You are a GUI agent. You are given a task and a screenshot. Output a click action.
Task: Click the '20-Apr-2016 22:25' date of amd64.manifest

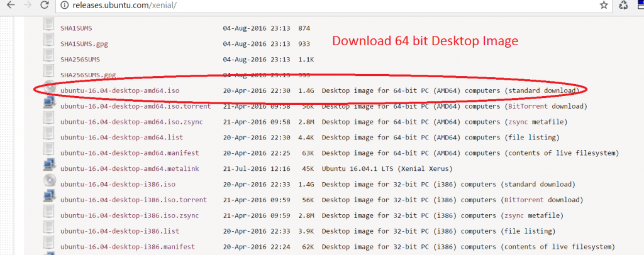coord(257,153)
